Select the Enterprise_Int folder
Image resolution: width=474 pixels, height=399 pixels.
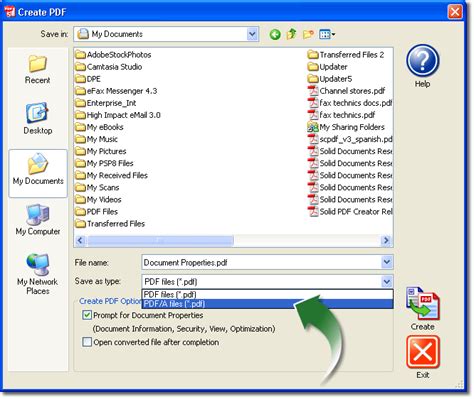[106, 103]
